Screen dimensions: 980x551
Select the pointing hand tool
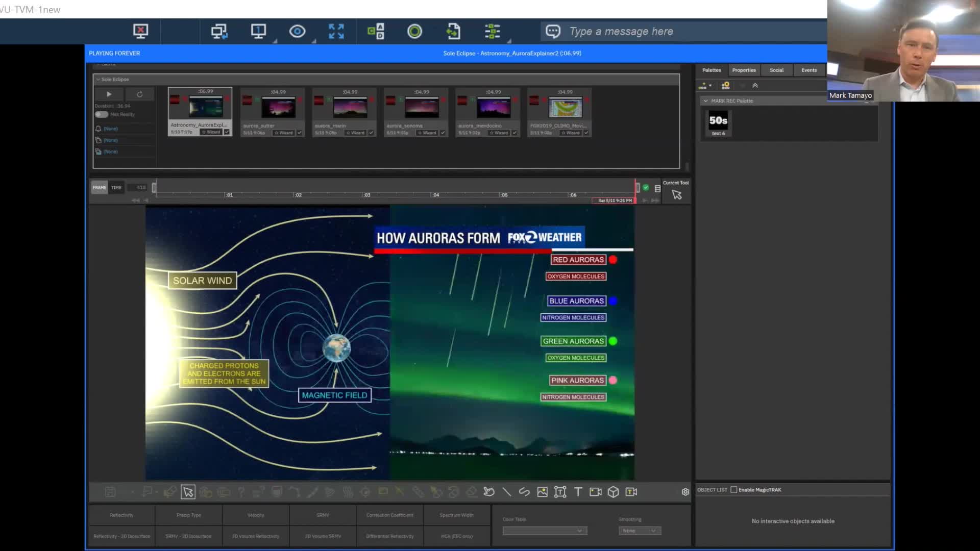488,492
